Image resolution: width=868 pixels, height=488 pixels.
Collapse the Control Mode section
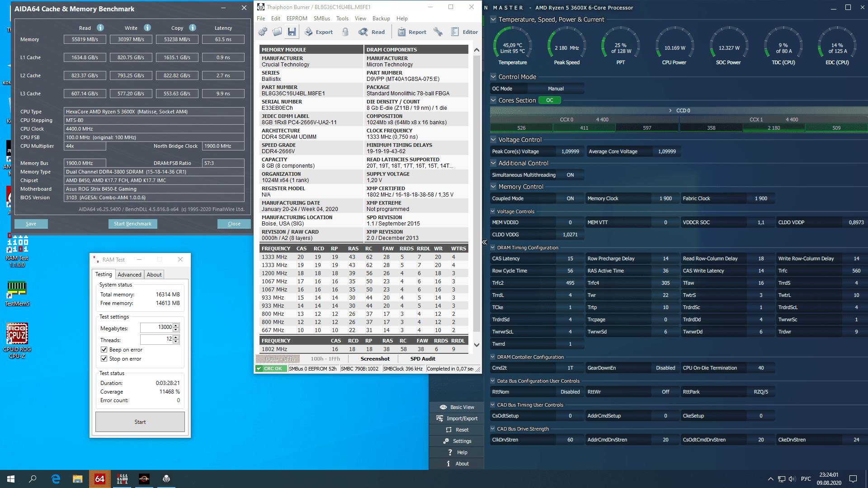point(493,77)
